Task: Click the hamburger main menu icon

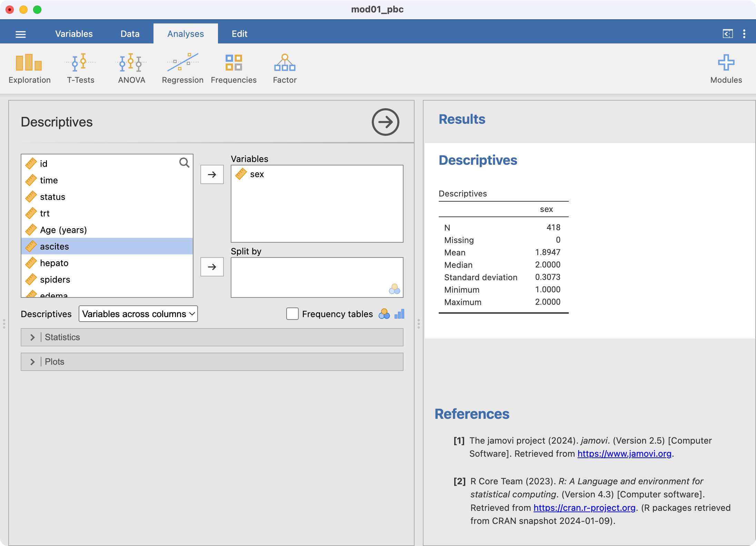Action: point(21,34)
